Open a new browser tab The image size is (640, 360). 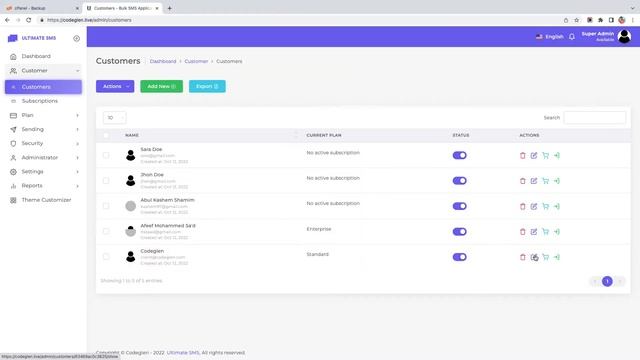coord(169,8)
